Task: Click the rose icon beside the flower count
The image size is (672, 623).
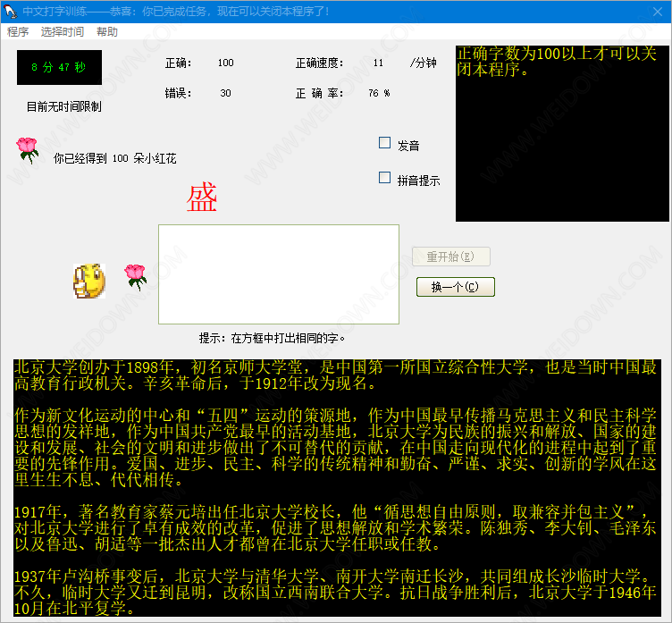Action: (x=28, y=150)
